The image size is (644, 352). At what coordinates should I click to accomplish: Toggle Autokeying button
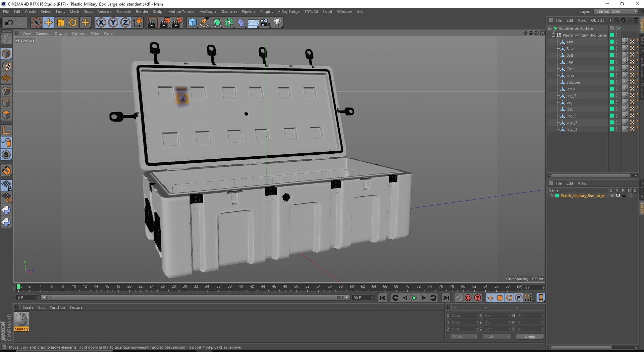(468, 298)
